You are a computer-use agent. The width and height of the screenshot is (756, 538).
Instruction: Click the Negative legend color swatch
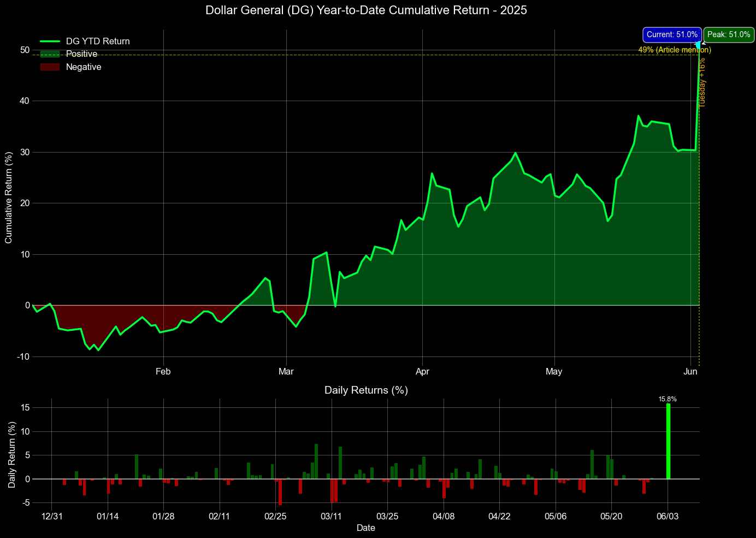click(x=50, y=67)
